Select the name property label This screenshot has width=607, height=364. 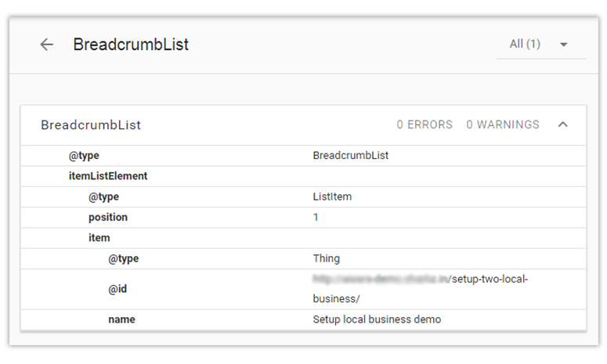(121, 319)
